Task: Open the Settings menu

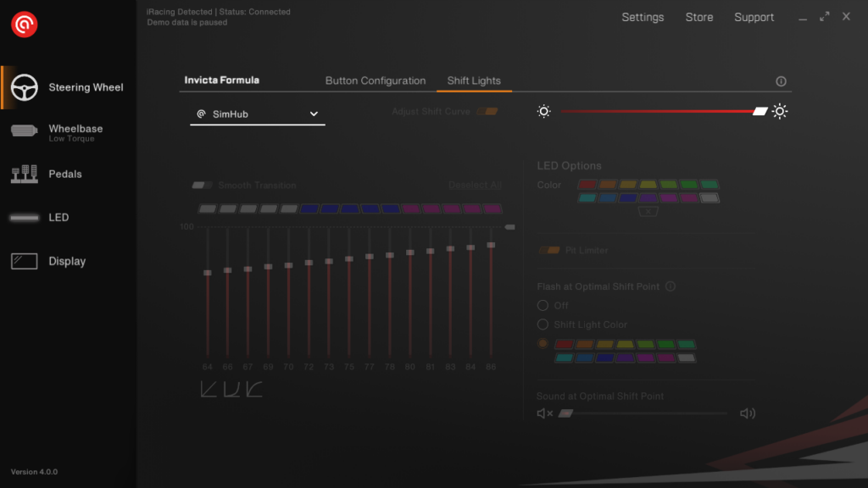Action: click(643, 17)
